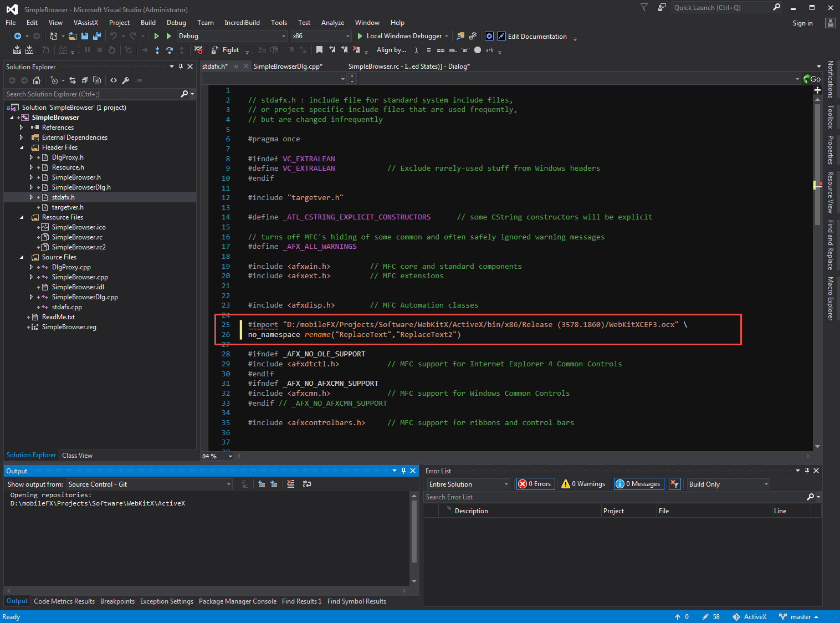Click the gears settings icon in toolbar
840x623 pixels.
[x=473, y=36]
